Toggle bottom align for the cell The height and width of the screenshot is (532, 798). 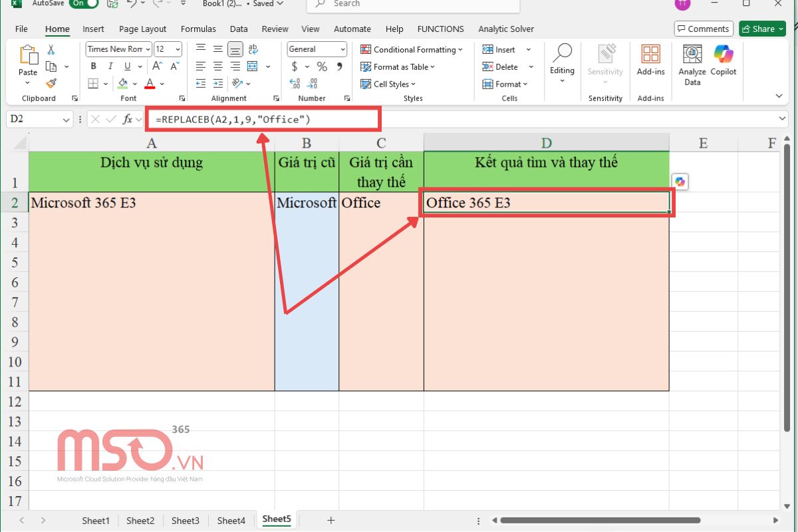235,49
